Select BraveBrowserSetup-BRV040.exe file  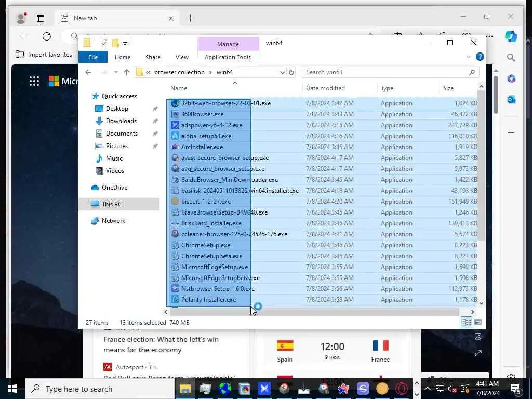tap(224, 212)
